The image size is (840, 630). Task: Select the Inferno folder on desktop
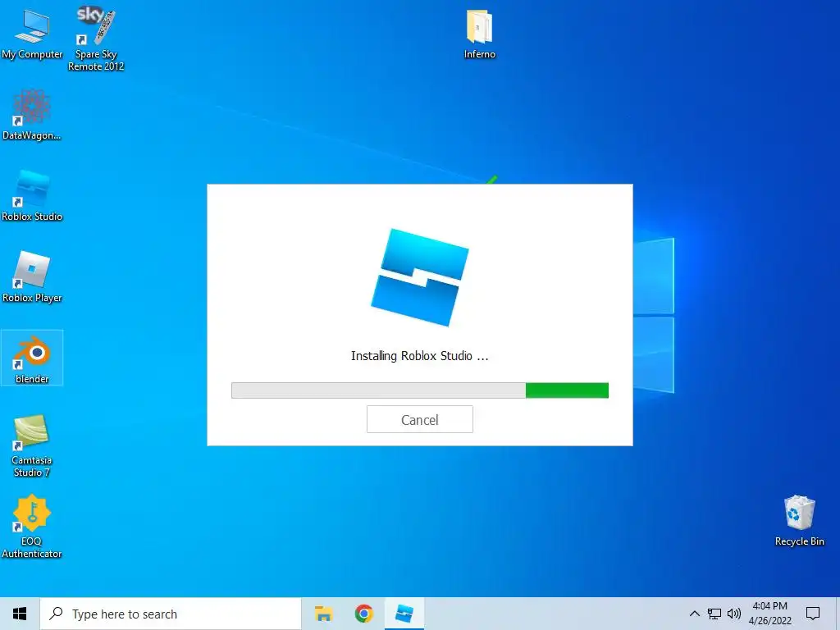tap(479, 34)
